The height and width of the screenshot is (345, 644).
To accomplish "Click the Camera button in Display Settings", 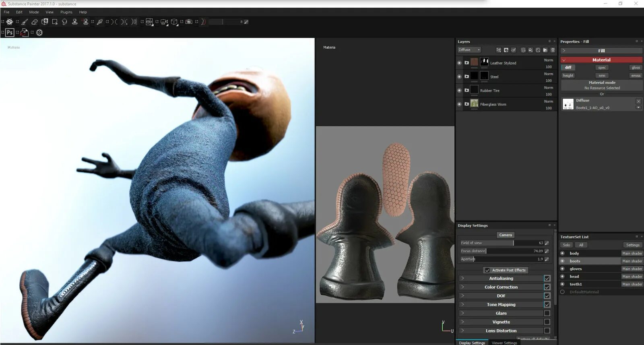I will point(506,235).
